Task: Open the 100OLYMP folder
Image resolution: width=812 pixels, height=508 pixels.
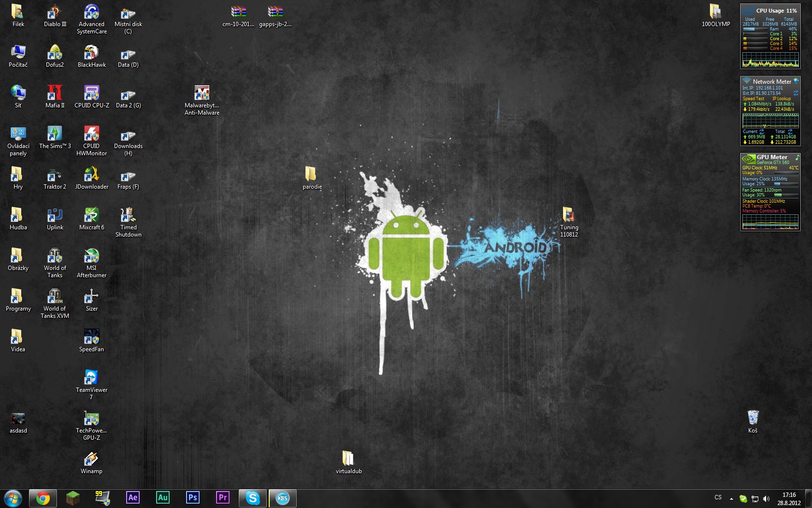Action: 716,15
